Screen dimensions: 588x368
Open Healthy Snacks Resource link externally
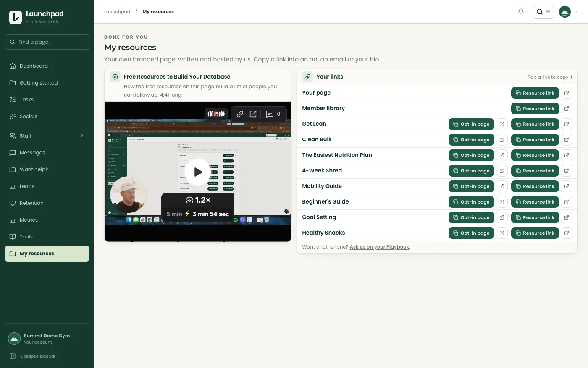pos(567,233)
